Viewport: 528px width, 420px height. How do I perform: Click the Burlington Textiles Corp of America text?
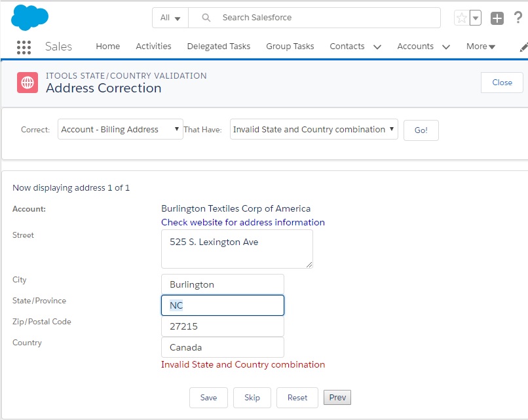point(236,208)
